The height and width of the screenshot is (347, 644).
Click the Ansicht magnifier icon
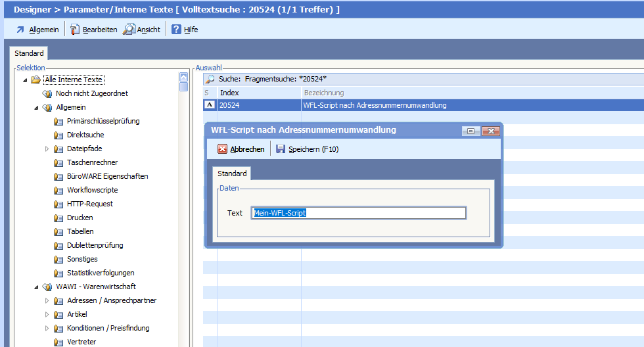click(129, 29)
